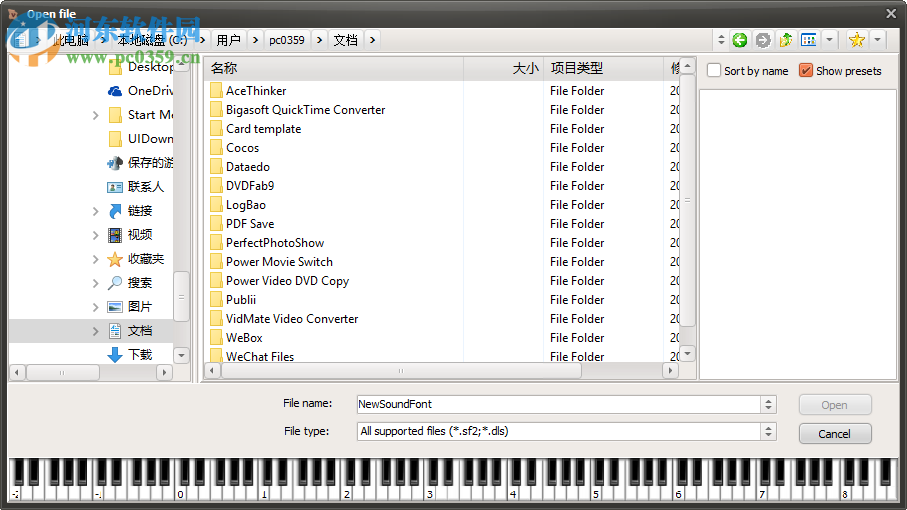907x510 pixels.
Task: Select the 视频 videos icon
Action: (115, 235)
